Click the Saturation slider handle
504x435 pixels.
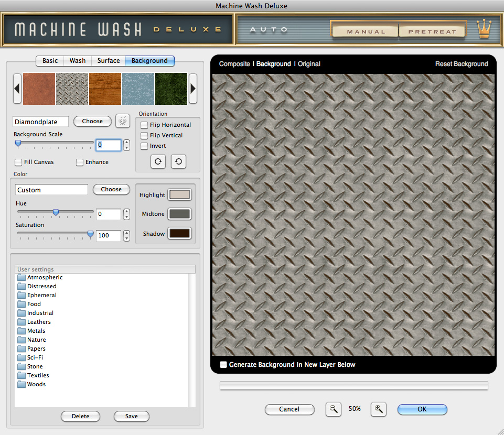pyautogui.click(x=91, y=234)
